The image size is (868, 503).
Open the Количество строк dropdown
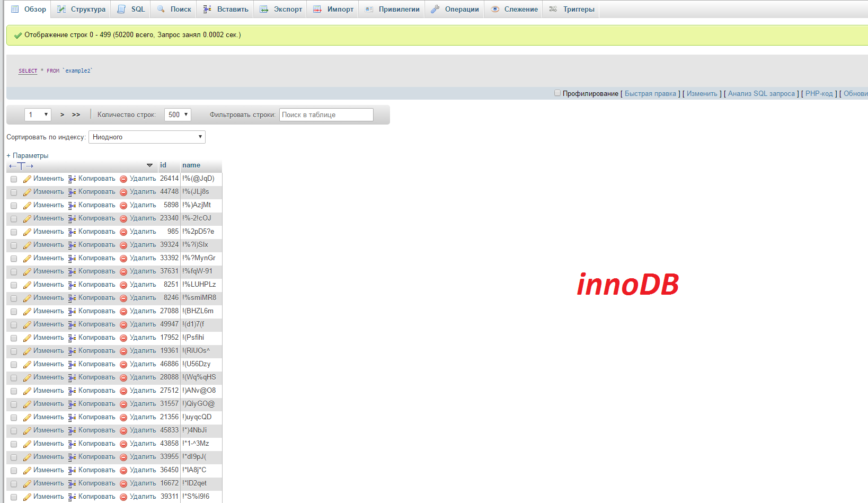178,114
